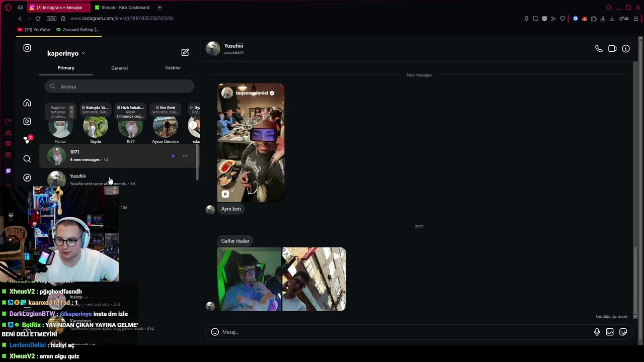644x362 pixels.
Task: Open the blue circle extension icon
Action: coord(576,19)
